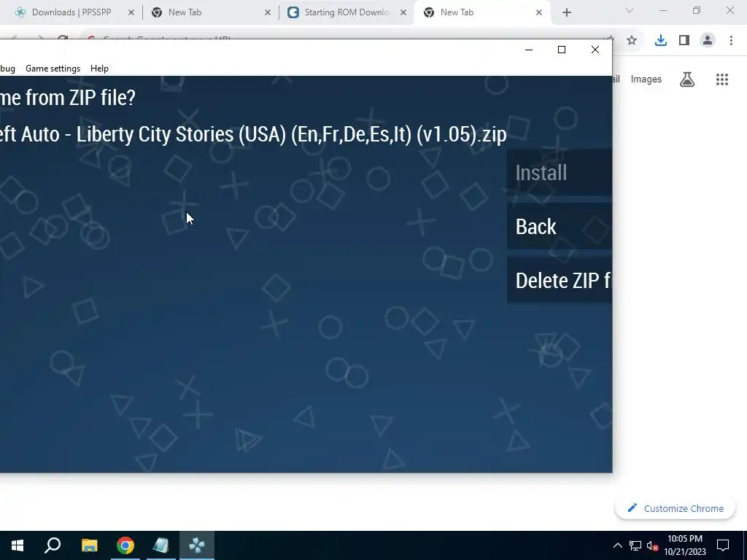The image size is (747, 560).
Task: Switch to the Downloads | PPSSPP tab
Action: coord(71,12)
